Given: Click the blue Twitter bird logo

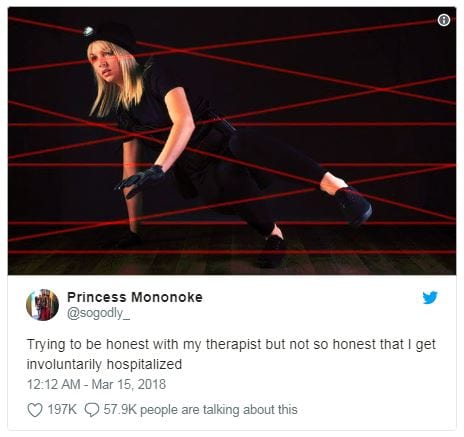Looking at the screenshot, I should [430, 298].
